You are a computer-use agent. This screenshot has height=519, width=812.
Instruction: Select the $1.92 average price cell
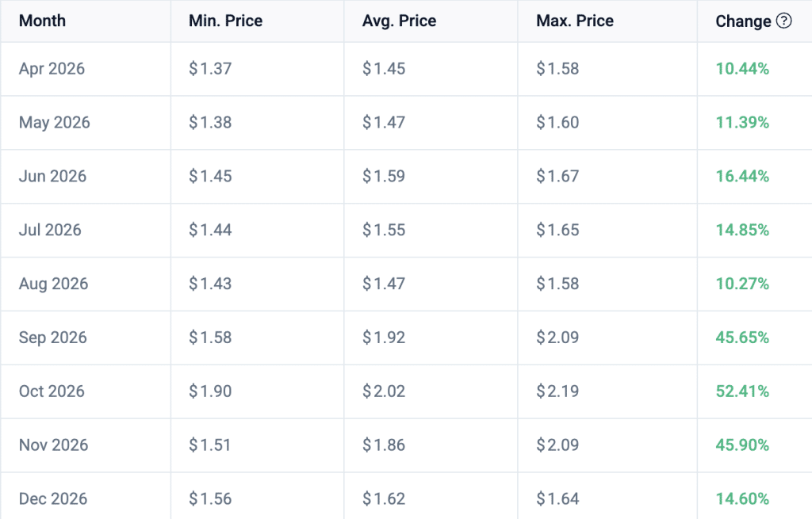click(x=384, y=338)
